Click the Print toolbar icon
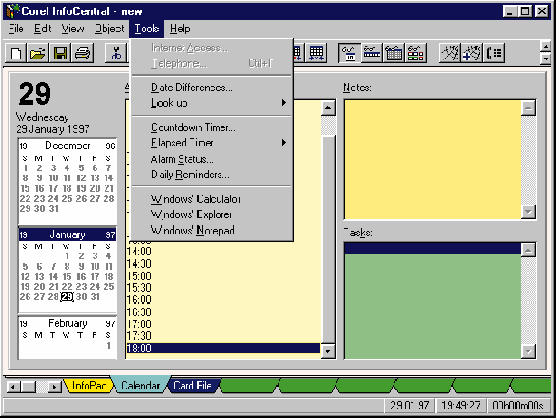The height and width of the screenshot is (418, 556). 83,53
